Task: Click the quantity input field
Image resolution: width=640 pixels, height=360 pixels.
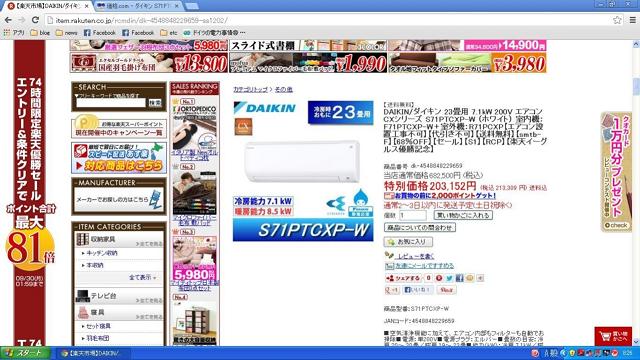Action: tap(413, 215)
